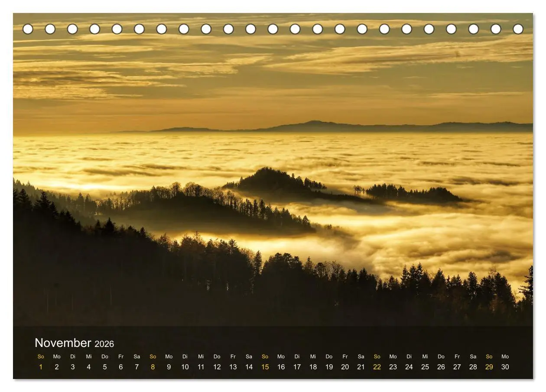
Task: Choose date 12 in the calendar row
Action: coord(217,367)
